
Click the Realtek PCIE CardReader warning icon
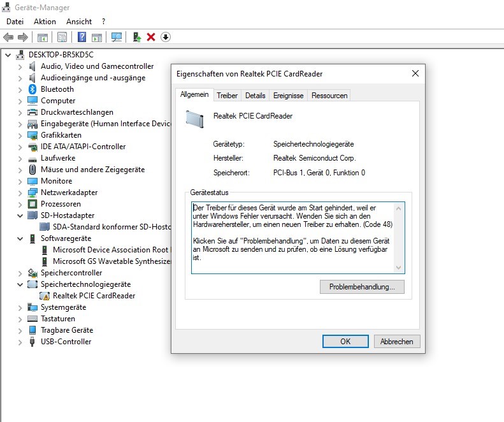coord(45,296)
